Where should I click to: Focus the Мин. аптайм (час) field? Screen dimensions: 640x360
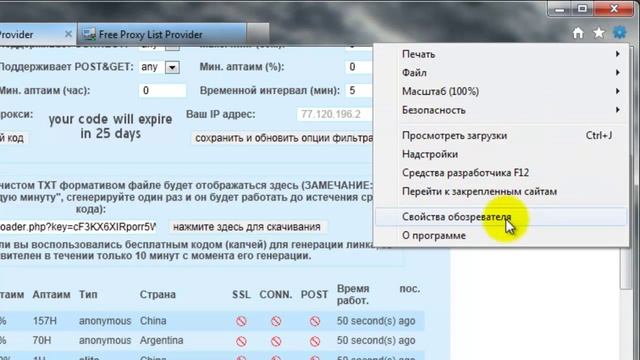tap(162, 90)
